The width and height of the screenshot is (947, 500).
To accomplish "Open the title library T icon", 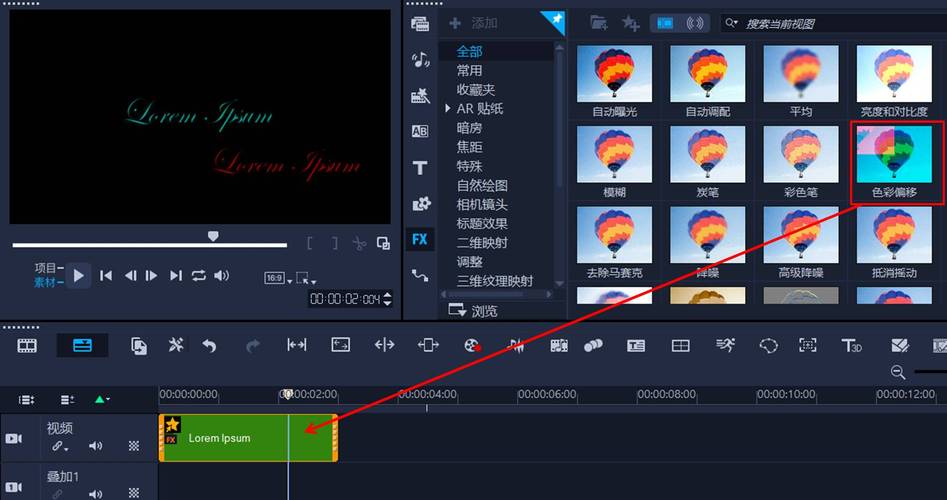I will (420, 168).
